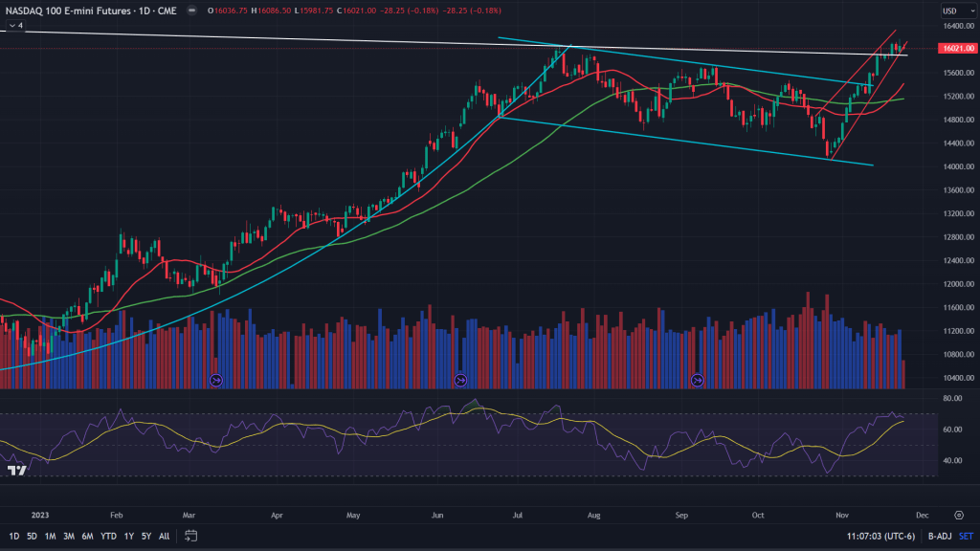Viewport: 980px width, 551px height.
Task: Switch to the YTD range
Action: tap(108, 536)
